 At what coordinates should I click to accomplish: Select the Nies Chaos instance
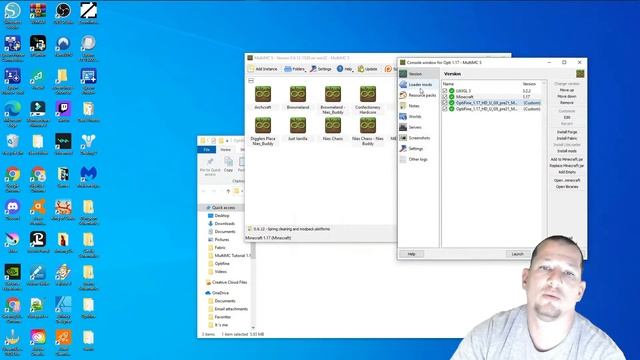coord(333,129)
